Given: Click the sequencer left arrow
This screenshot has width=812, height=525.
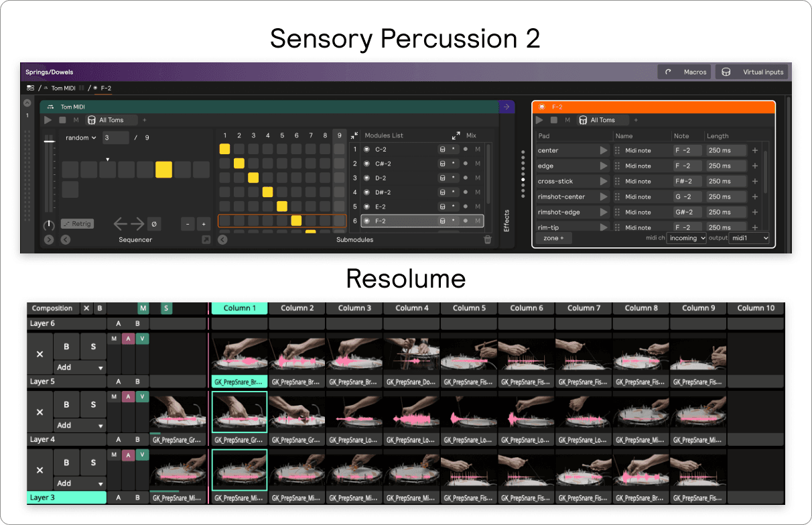Looking at the screenshot, I should coord(120,224).
